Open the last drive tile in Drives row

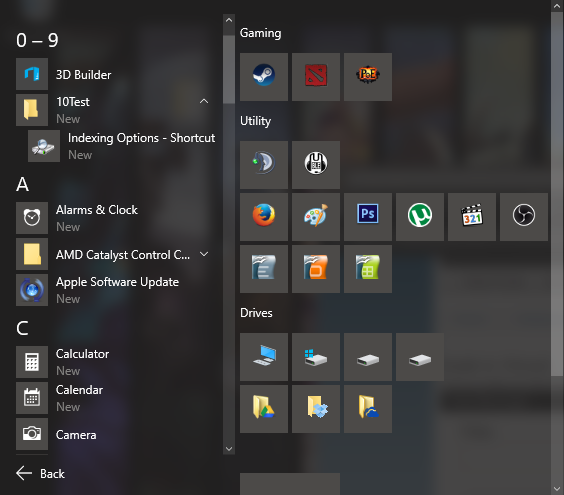click(420, 357)
